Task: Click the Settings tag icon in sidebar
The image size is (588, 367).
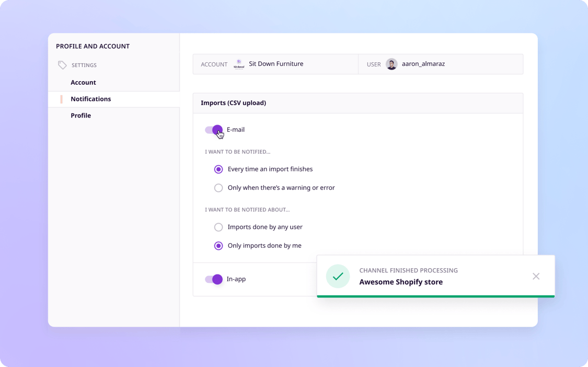Action: click(62, 65)
